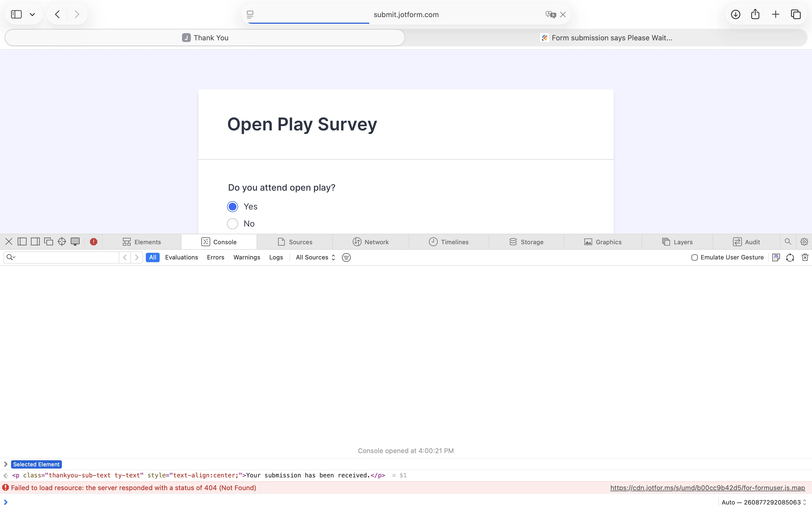The image size is (812, 510).
Task: Open the Graphics tab
Action: click(x=603, y=242)
